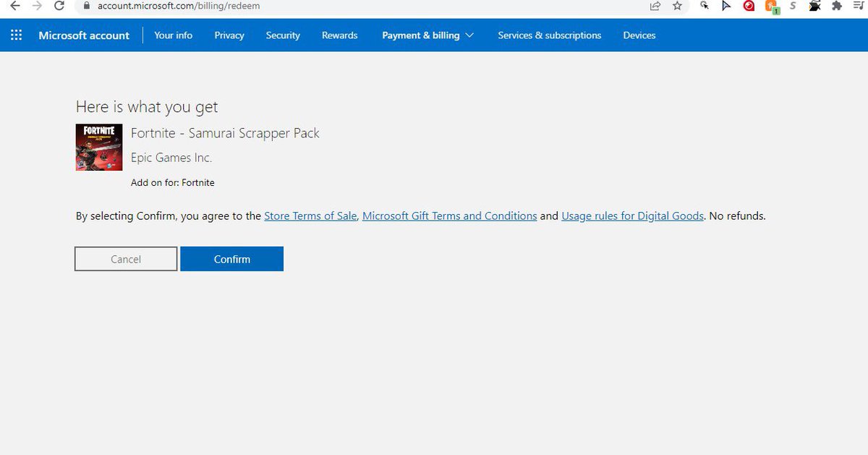The height and width of the screenshot is (455, 868).
Task: Click the Cancel button
Action: 126,259
